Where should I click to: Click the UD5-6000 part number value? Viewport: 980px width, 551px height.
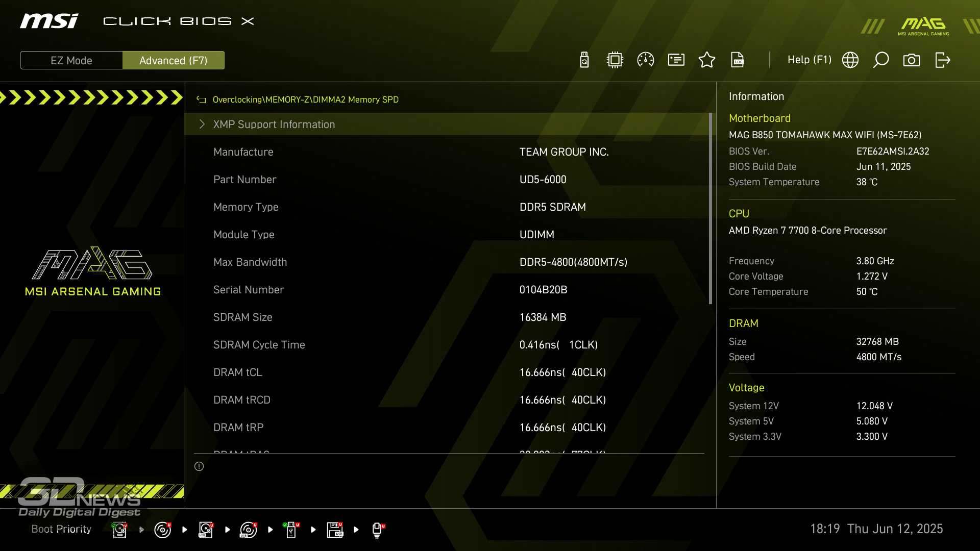click(x=543, y=180)
